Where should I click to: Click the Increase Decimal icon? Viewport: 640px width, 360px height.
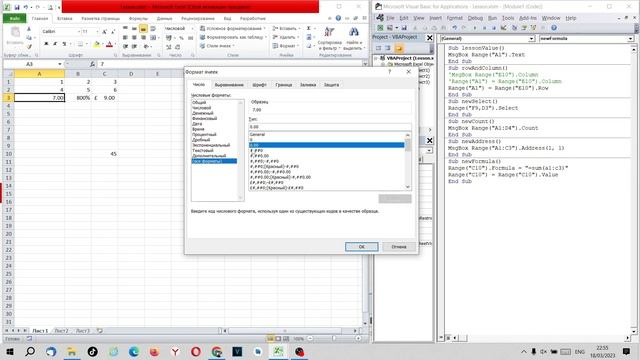[169, 47]
